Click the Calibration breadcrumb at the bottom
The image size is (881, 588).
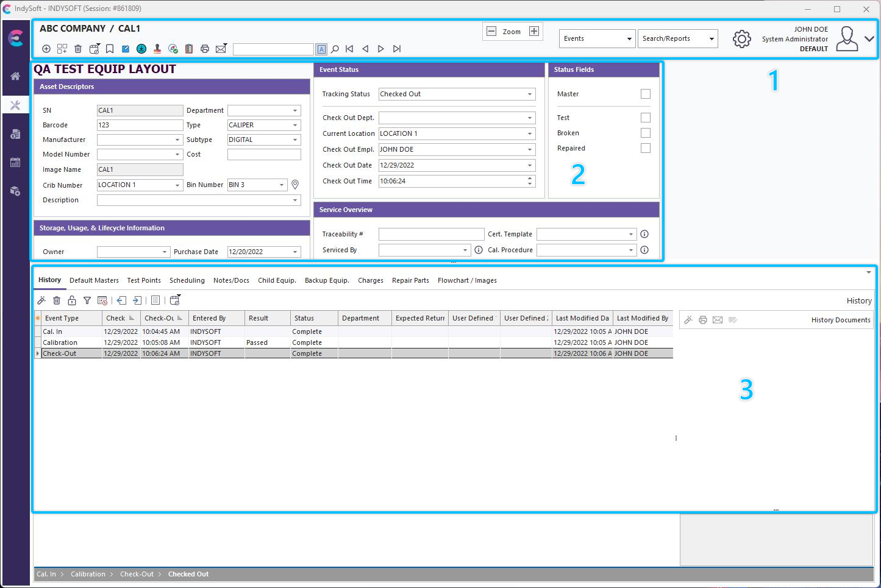[x=88, y=574]
